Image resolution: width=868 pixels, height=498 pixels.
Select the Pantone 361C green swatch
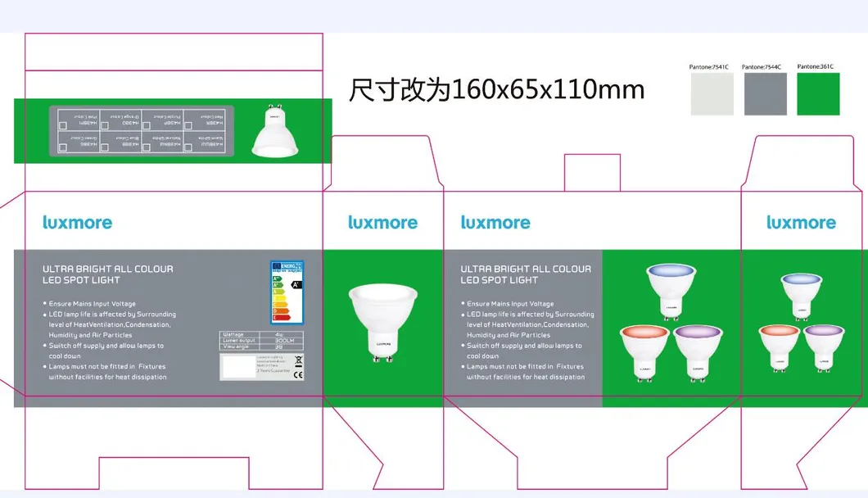818,93
